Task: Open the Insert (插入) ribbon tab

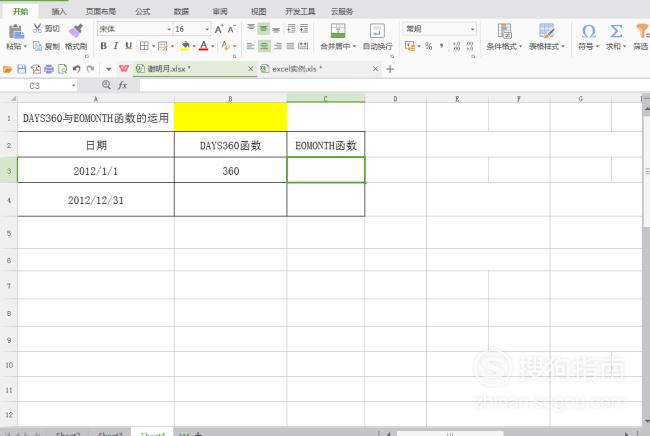Action: pyautogui.click(x=59, y=12)
